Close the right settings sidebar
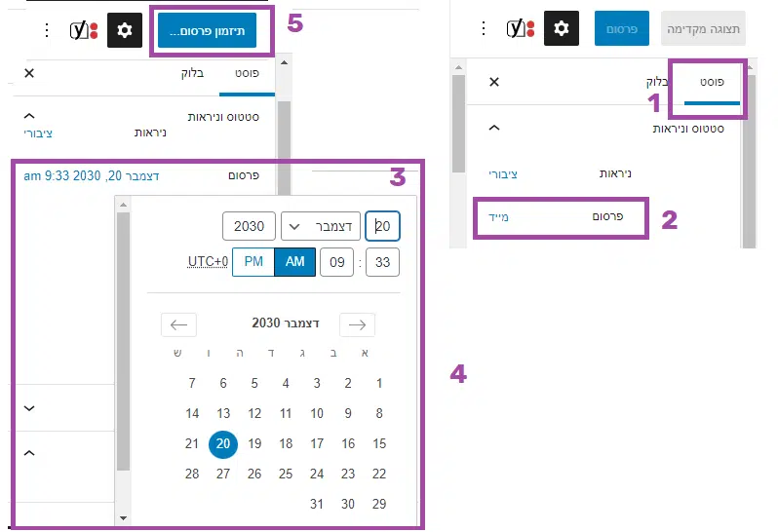This screenshot has height=532, width=778. tap(493, 82)
